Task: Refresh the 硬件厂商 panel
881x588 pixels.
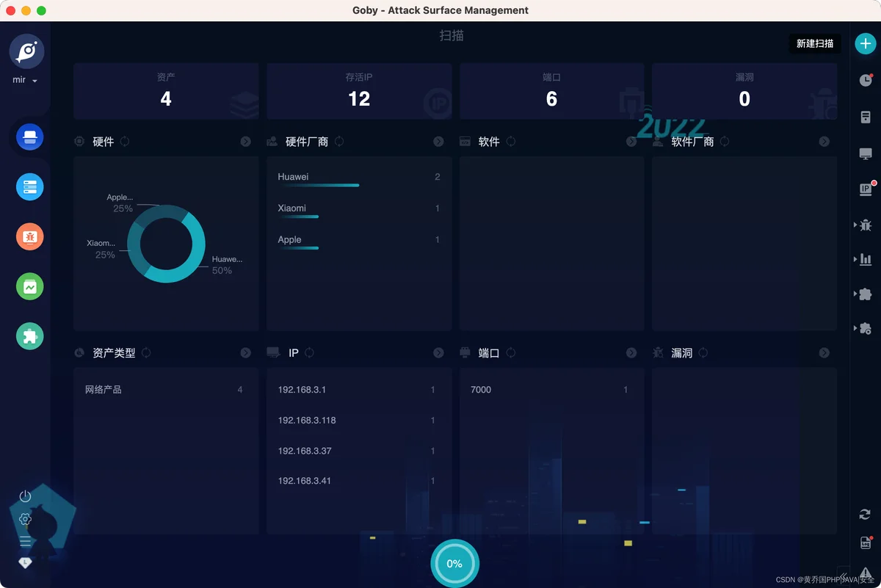Action: (x=339, y=142)
